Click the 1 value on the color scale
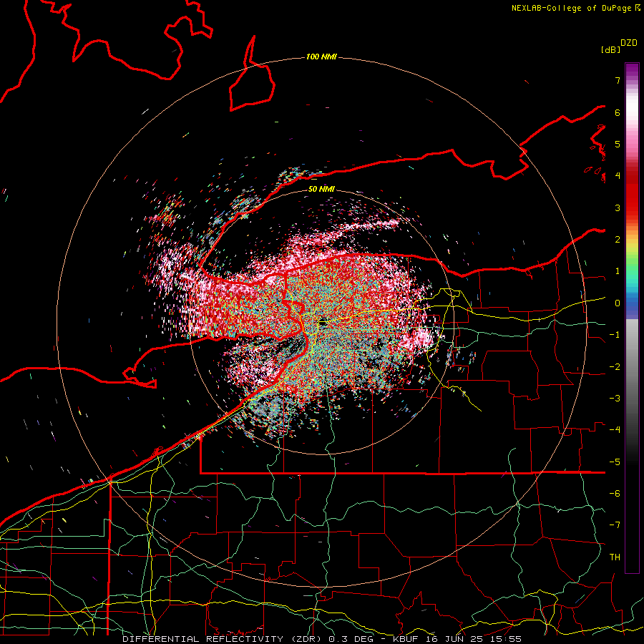Image resolution: width=644 pixels, height=644 pixels. [x=618, y=271]
